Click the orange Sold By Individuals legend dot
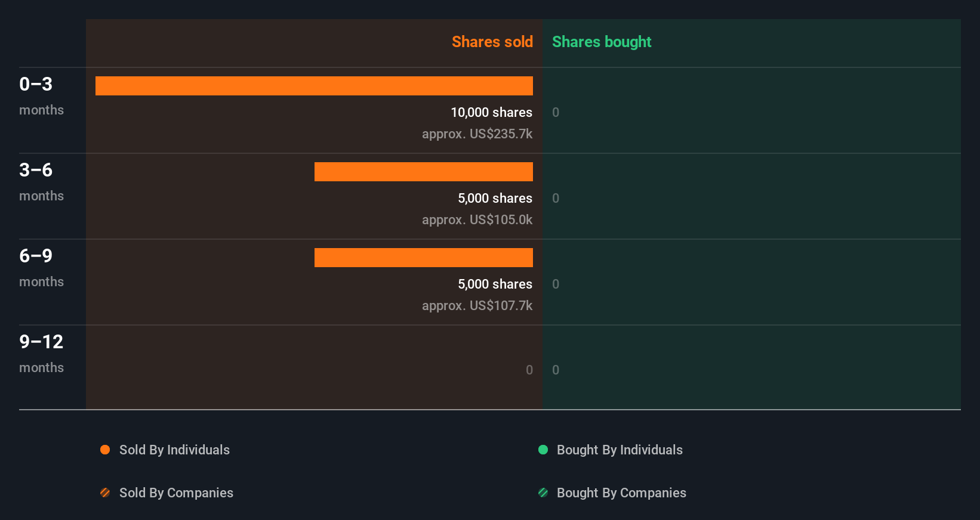980x520 pixels. [x=105, y=450]
